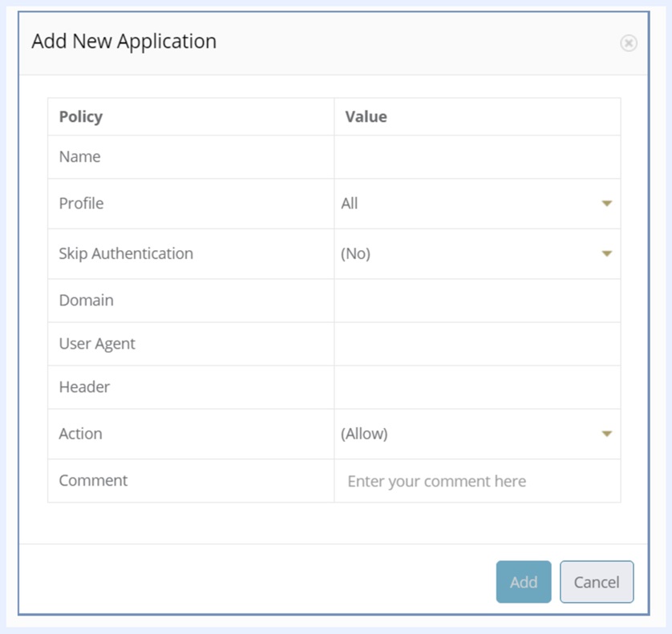Screen dimensions: 672x634
Task: Click the 'Enter your comment here' box
Action: (476, 481)
